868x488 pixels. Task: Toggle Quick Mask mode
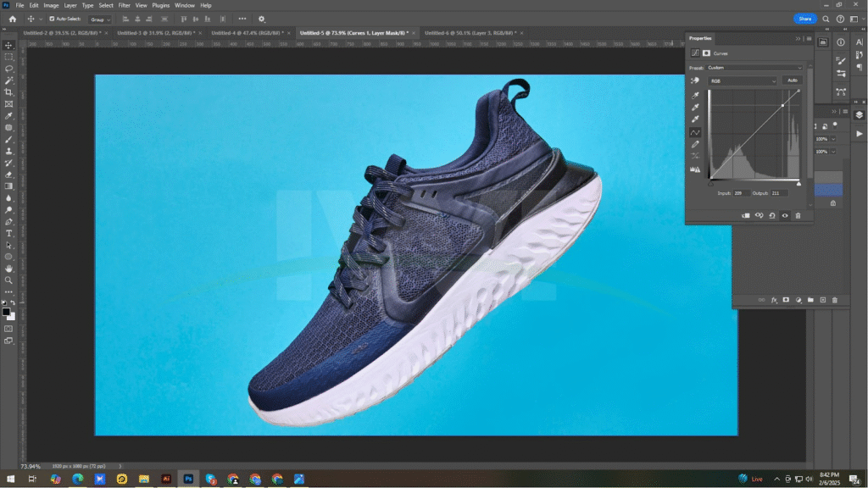(8, 329)
